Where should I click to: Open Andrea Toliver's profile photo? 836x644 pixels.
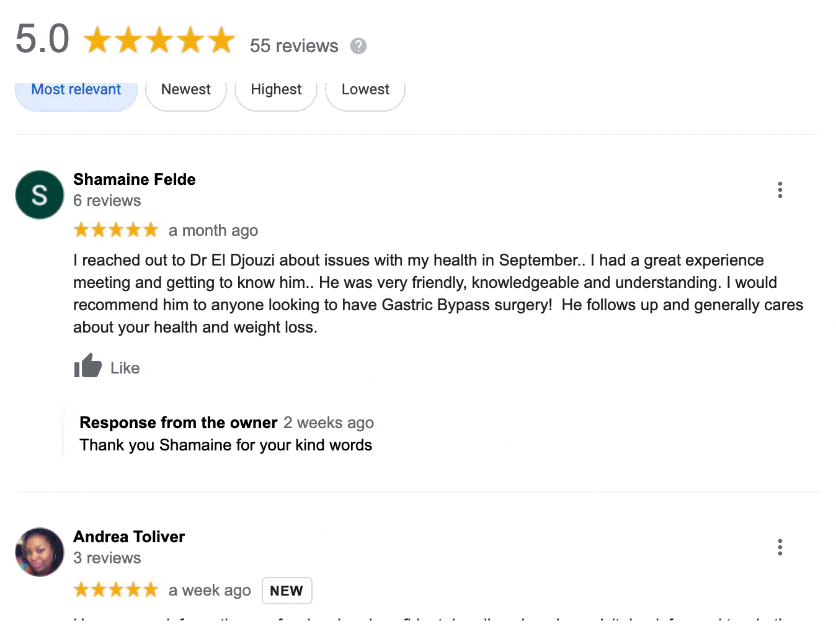pos(40,552)
